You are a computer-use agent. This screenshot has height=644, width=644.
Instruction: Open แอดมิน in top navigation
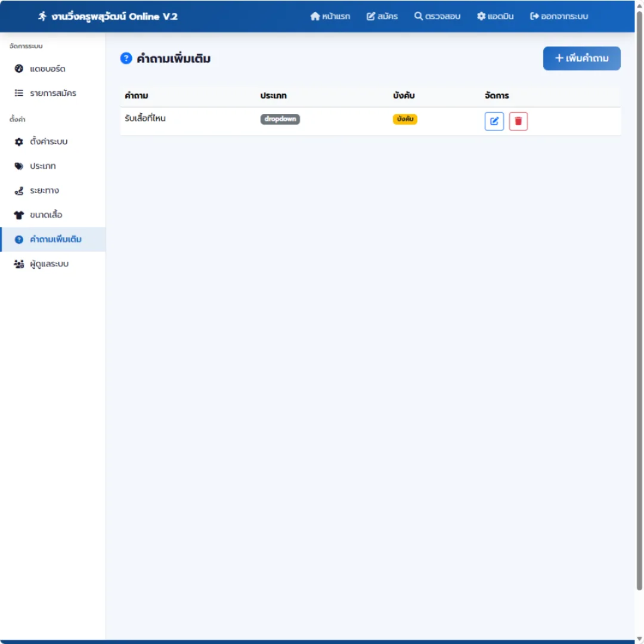[x=496, y=17]
